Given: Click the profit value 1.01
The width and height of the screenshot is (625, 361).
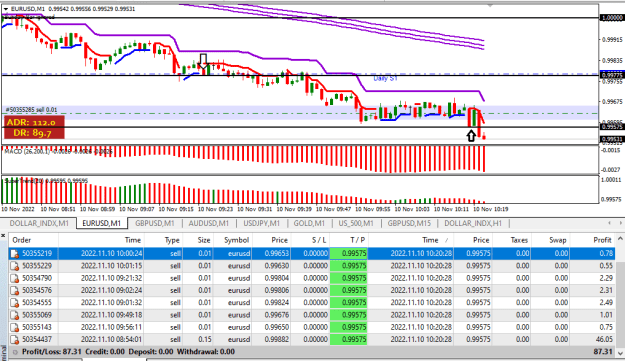Looking at the screenshot, I should tap(606, 315).
